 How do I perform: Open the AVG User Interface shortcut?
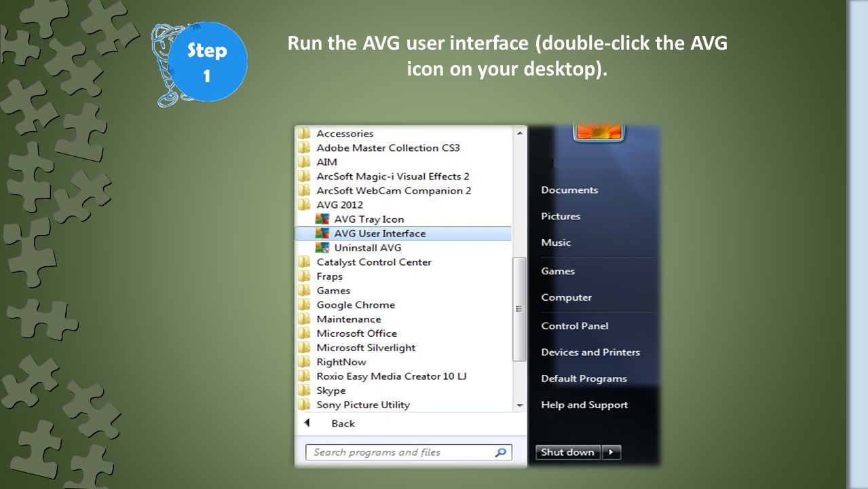point(403,234)
